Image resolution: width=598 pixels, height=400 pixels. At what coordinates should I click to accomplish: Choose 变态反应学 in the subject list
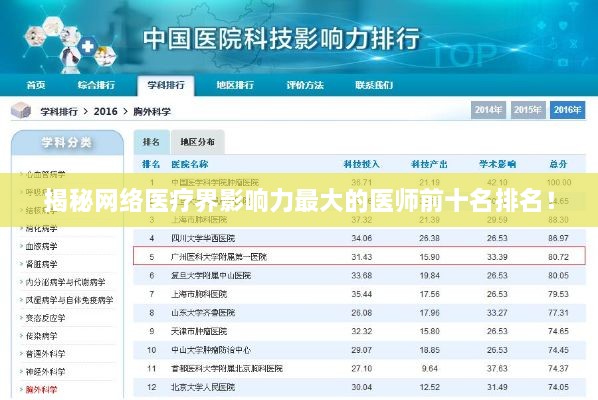[x=45, y=318]
